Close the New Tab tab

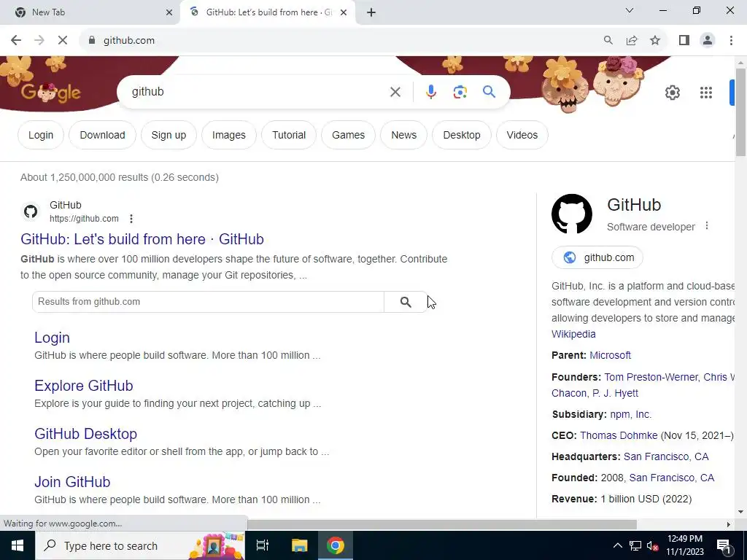tap(169, 12)
